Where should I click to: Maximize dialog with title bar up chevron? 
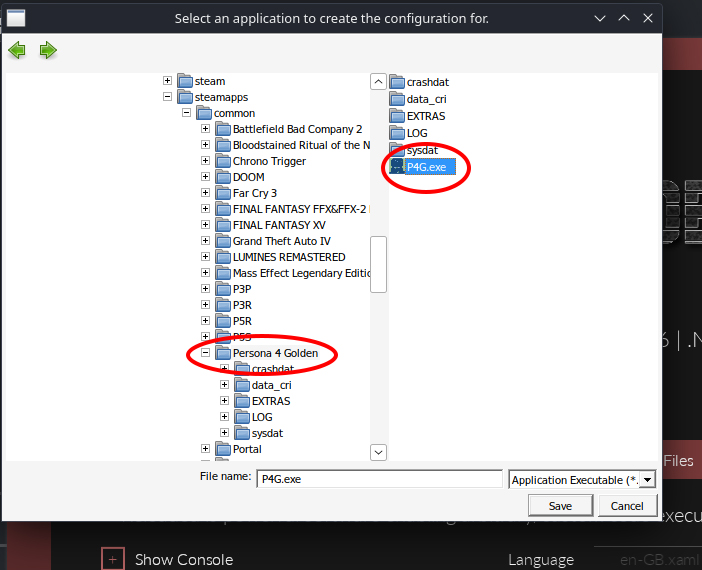624,18
